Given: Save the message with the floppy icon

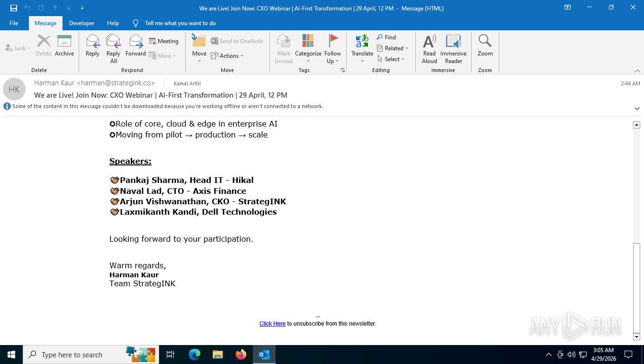Looking at the screenshot, I should click(x=14, y=8).
